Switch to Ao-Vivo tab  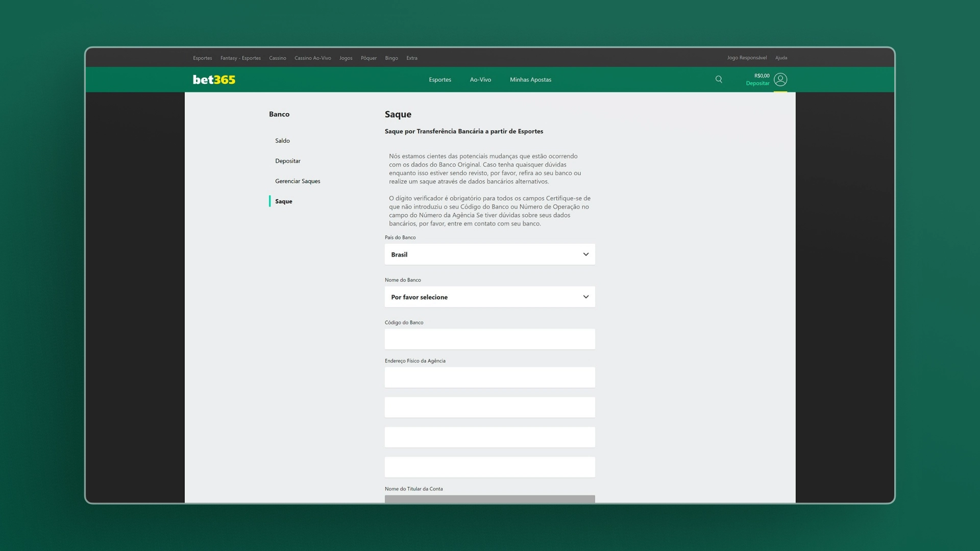click(480, 80)
